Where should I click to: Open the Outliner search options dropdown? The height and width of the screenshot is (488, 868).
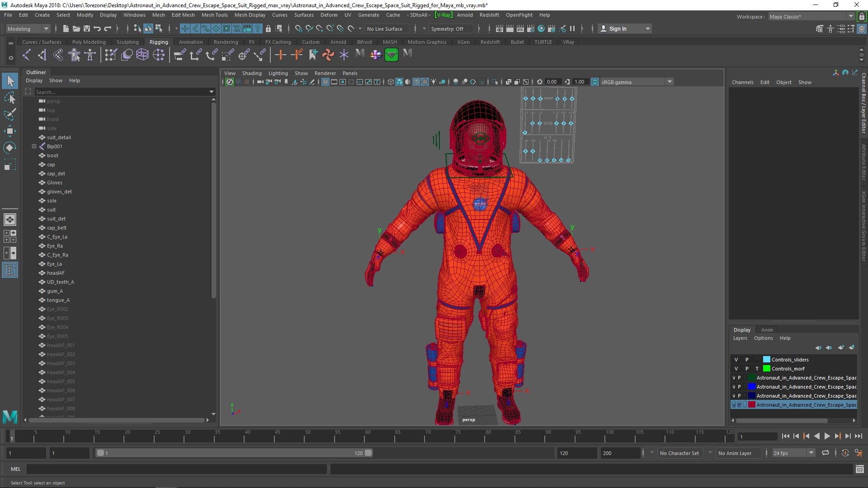[x=211, y=92]
